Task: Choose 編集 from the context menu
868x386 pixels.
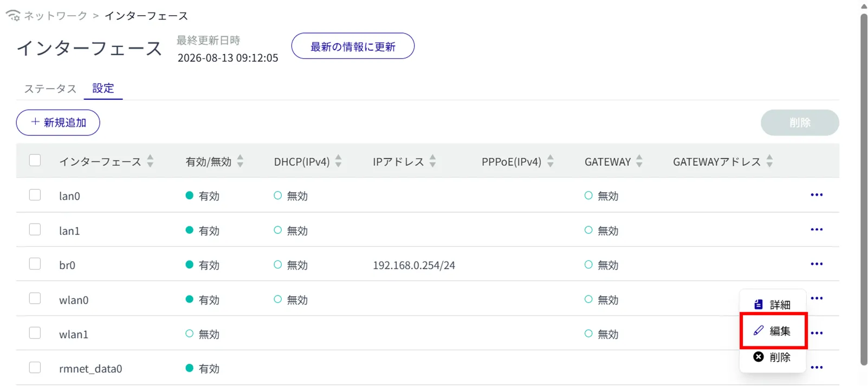Action: [x=773, y=331]
